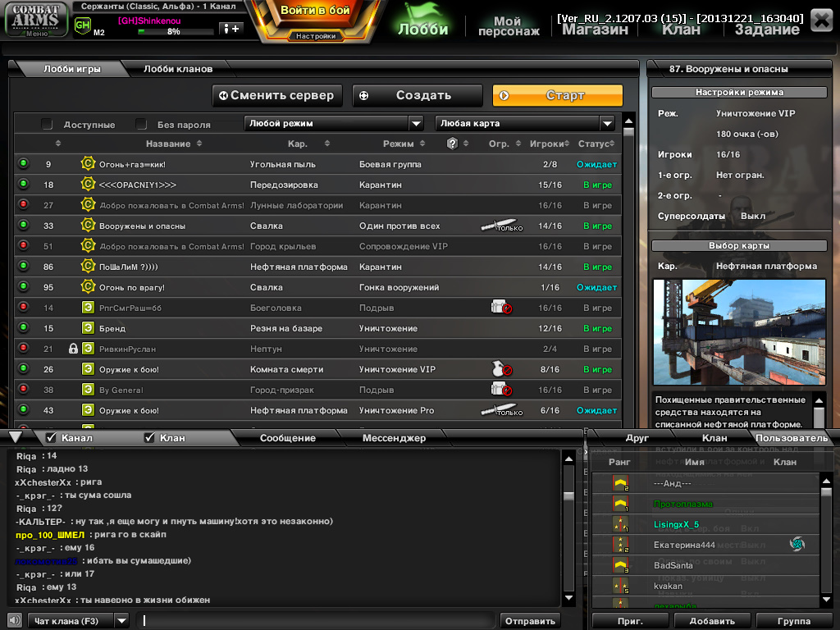Open the Combat Arms menu logo
This screenshot has height=630, width=840.
click(x=35, y=20)
